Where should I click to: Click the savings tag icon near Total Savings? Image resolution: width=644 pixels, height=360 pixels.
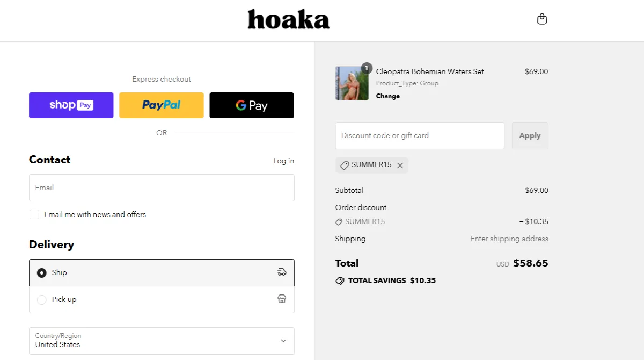[339, 280]
